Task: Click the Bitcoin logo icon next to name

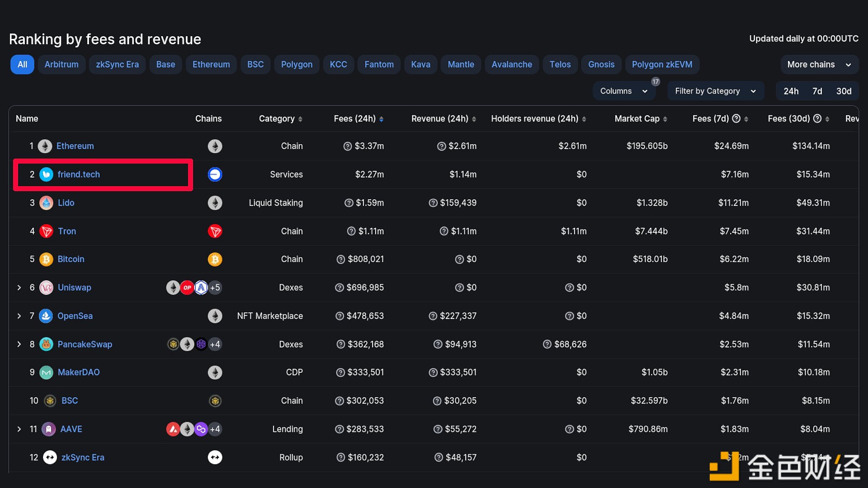Action: pos(46,259)
